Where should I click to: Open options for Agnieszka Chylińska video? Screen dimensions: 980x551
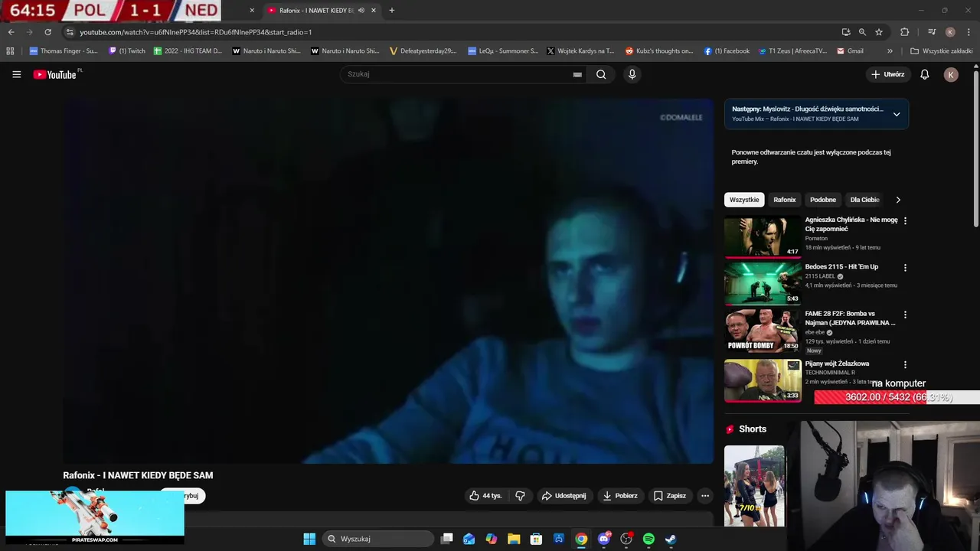[905, 220]
